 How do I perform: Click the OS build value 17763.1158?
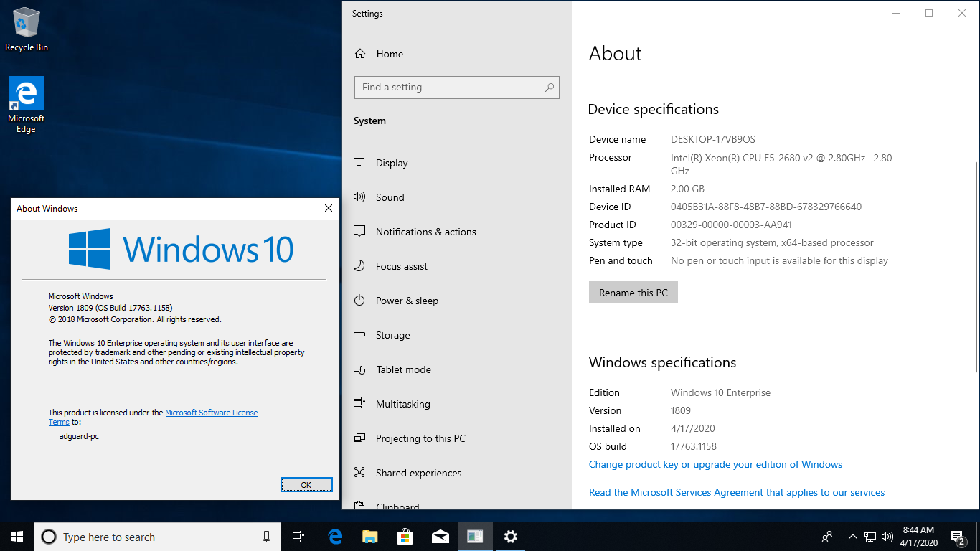(x=694, y=446)
